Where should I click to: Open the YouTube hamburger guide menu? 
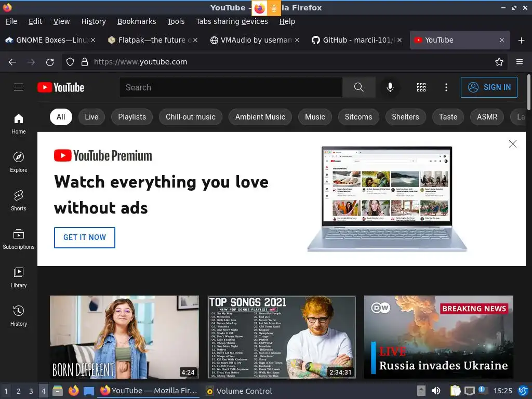click(19, 87)
